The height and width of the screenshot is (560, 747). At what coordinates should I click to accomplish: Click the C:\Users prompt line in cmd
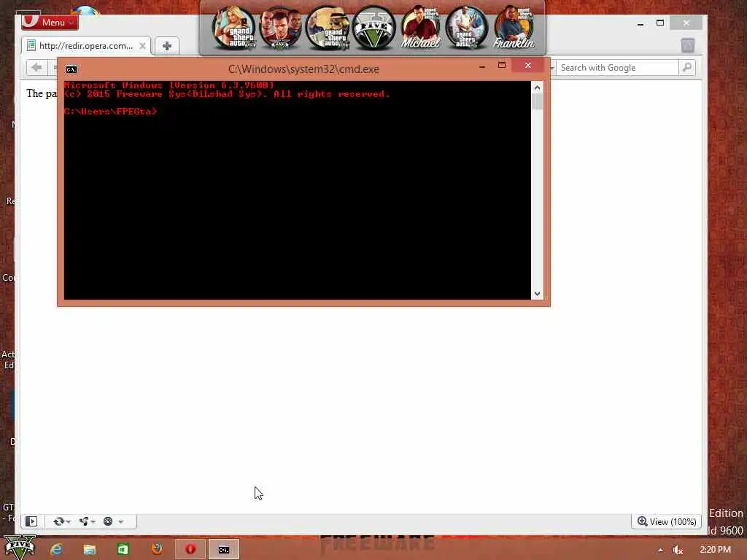[x=111, y=112]
